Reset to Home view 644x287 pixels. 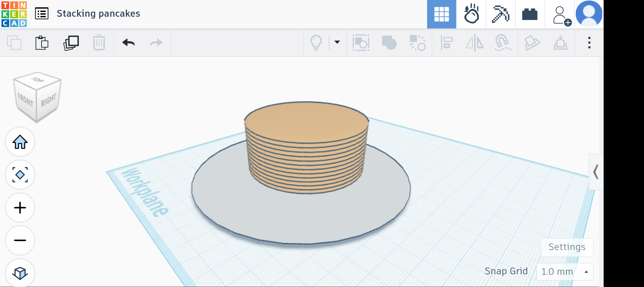(x=20, y=142)
